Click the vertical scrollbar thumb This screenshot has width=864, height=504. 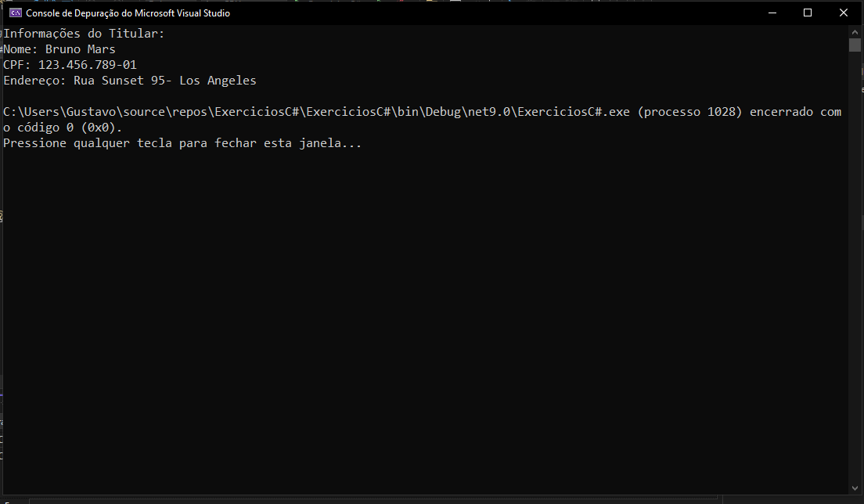coord(855,45)
